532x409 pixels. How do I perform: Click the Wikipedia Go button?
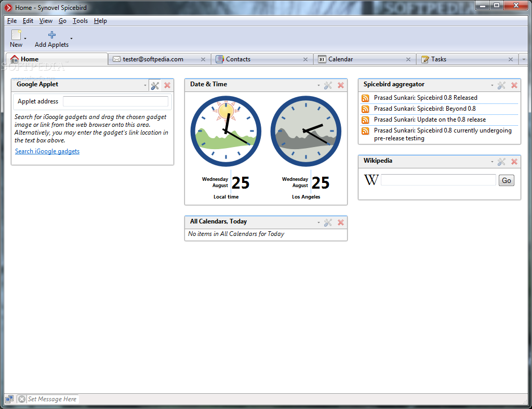[x=507, y=180]
